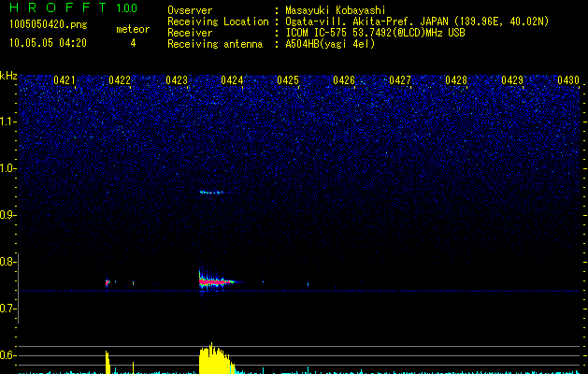Click the meteor label
Image resolution: width=588 pixels, height=374 pixels.
point(133,29)
